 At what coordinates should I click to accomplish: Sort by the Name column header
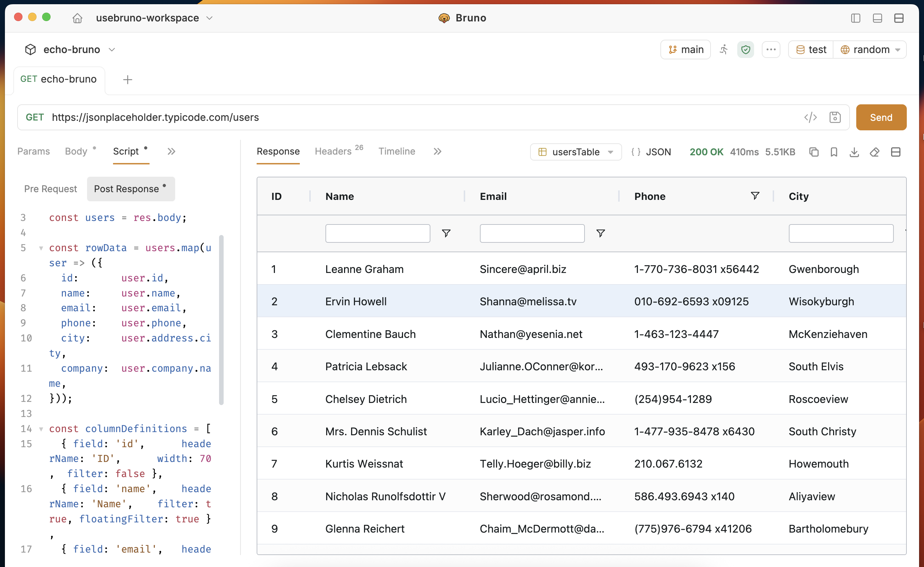point(339,196)
